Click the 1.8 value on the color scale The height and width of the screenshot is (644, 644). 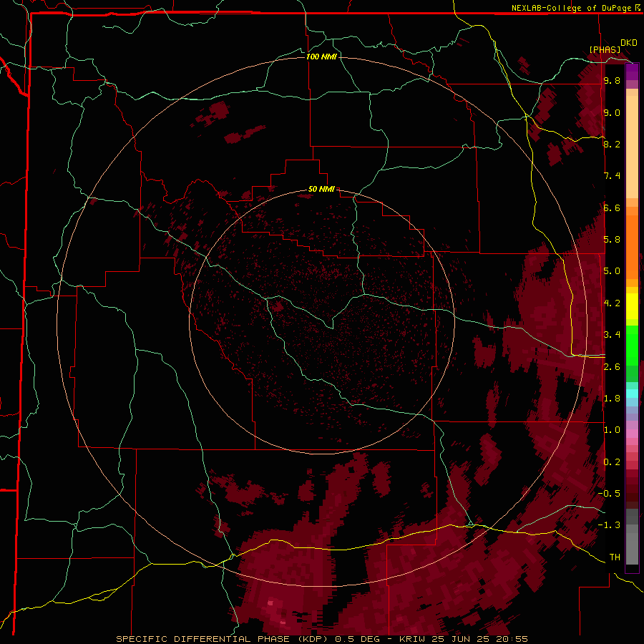point(612,399)
